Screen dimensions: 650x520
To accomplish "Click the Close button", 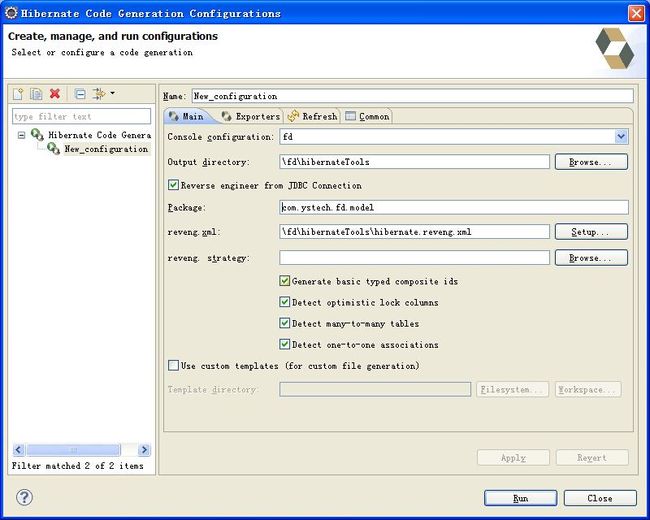I will [600, 498].
